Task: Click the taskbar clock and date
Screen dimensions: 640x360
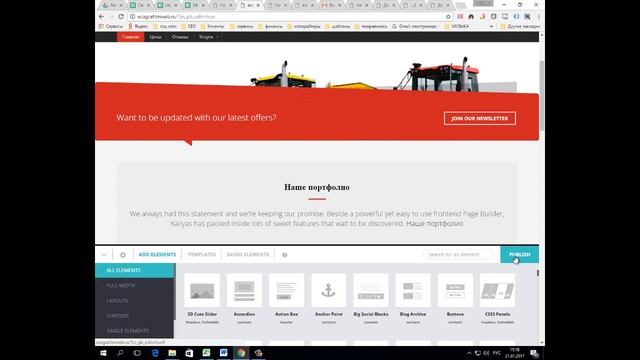Action: pyautogui.click(x=514, y=353)
